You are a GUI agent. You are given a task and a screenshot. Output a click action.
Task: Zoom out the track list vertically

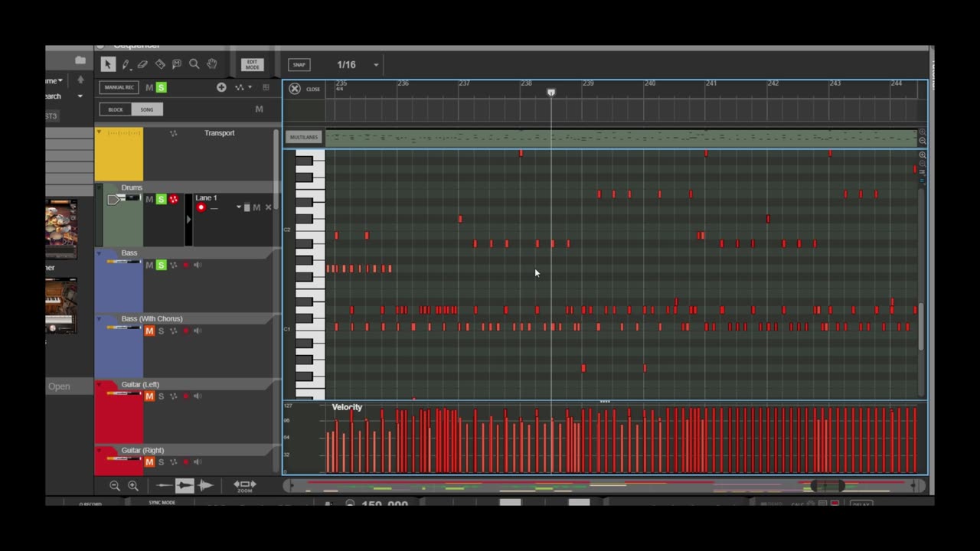click(115, 485)
